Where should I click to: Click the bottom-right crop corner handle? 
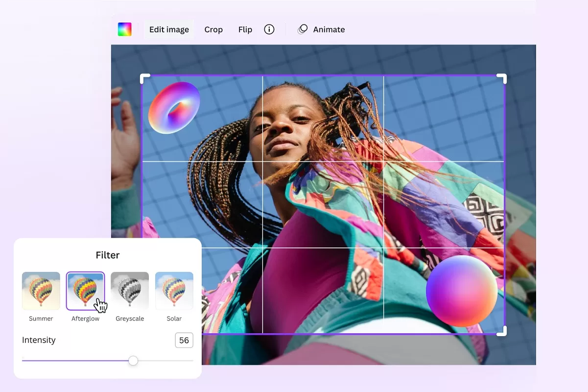click(x=502, y=332)
